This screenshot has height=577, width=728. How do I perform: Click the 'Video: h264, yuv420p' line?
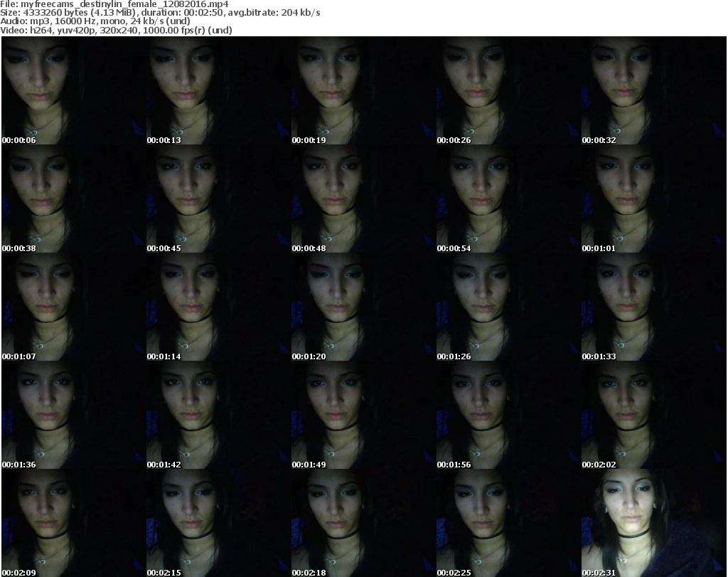(116, 30)
